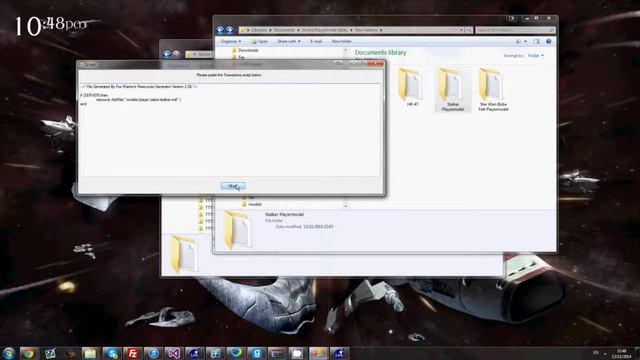Click the OK button in the script dialog

tap(233, 186)
